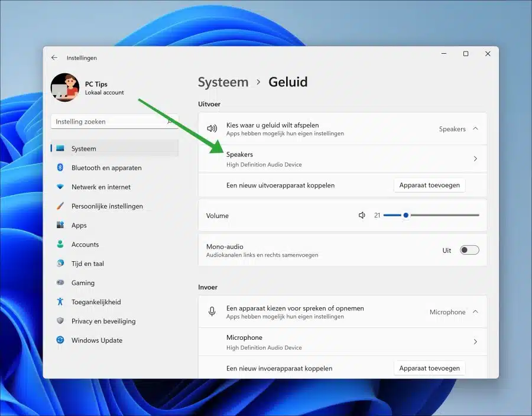Image resolution: width=532 pixels, height=416 pixels.
Task: Click the Mono-audio Uit status label
Action: tap(446, 251)
